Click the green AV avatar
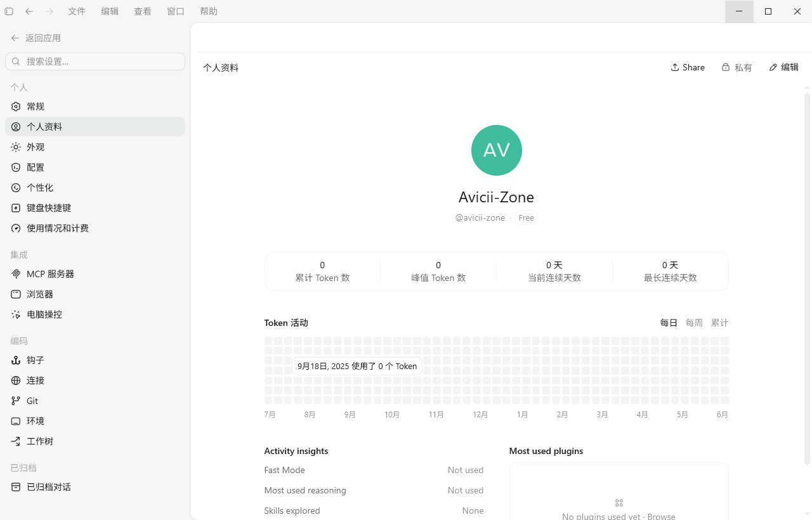Screen dimensions: 812x520 (497, 150)
